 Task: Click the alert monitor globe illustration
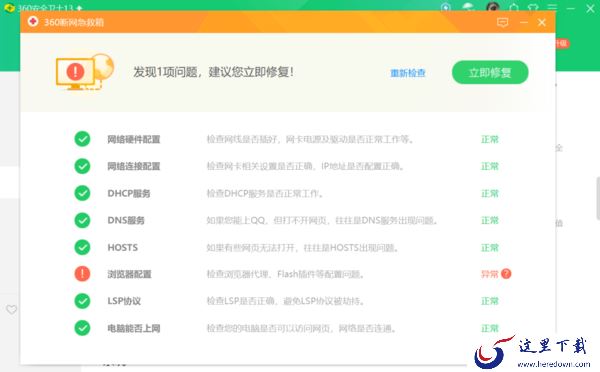click(x=85, y=72)
